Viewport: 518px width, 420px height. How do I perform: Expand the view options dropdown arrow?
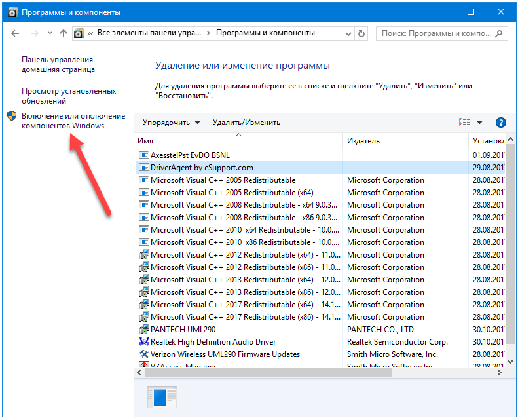480,123
